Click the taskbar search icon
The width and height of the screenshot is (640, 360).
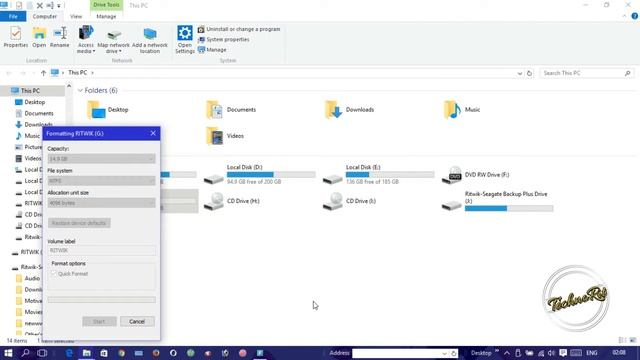click(x=25, y=353)
